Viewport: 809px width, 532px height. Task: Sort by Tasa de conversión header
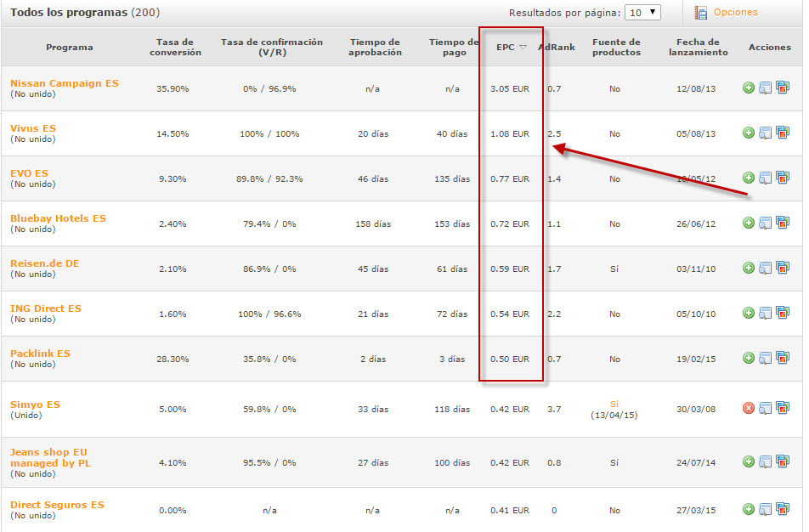point(175,47)
